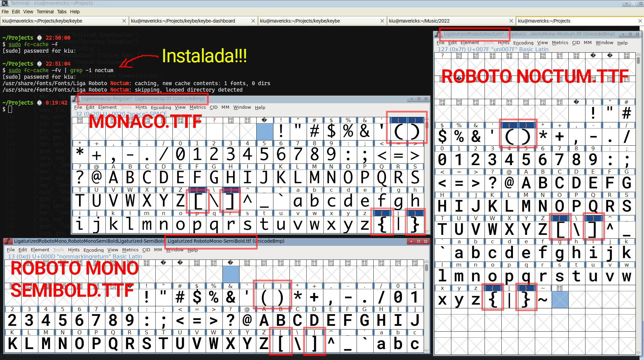Open Element menu in RobotoMono-SemiBold window
Image resolution: width=644 pixels, height=360 pixels.
click(x=40, y=250)
